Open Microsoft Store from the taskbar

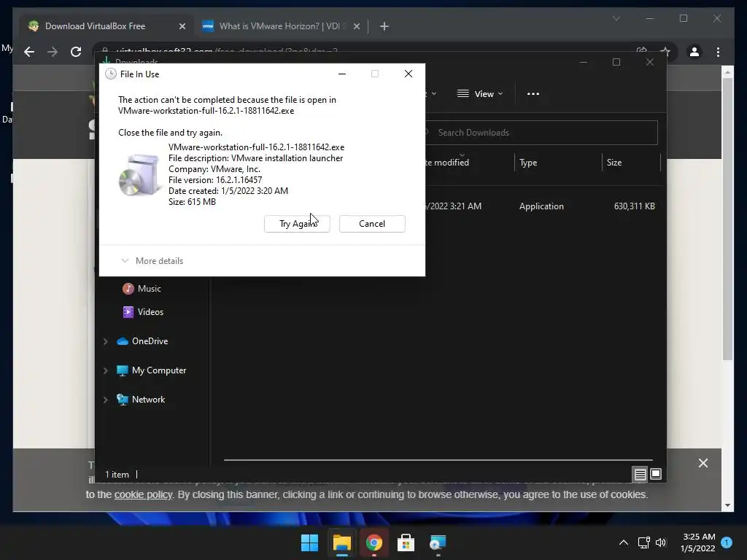[x=406, y=542]
